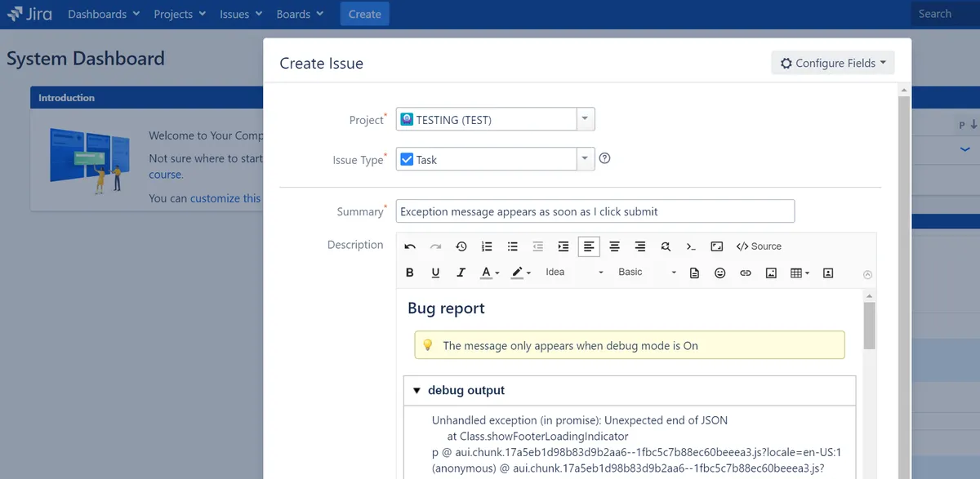Screen dimensions: 980x479
Task: Insert code snippet with terminal icon
Action: point(691,246)
